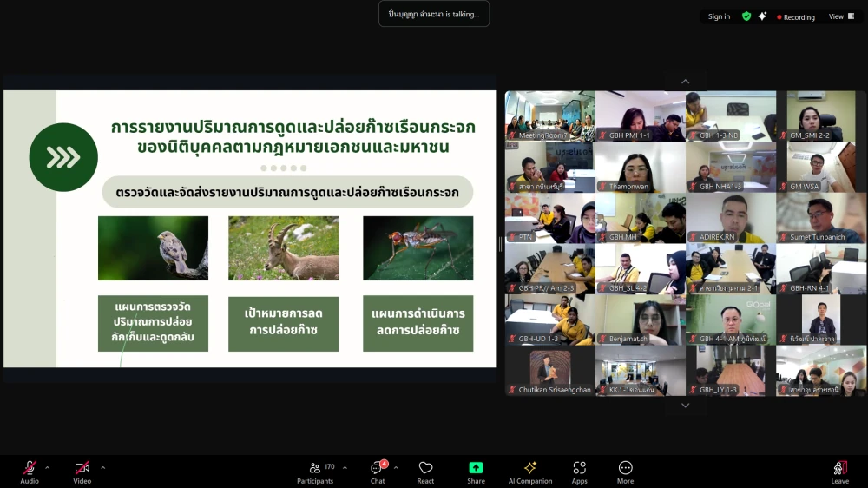The width and height of the screenshot is (868, 488).
Task: Select MeetingRoom7 video tile
Action: 550,115
